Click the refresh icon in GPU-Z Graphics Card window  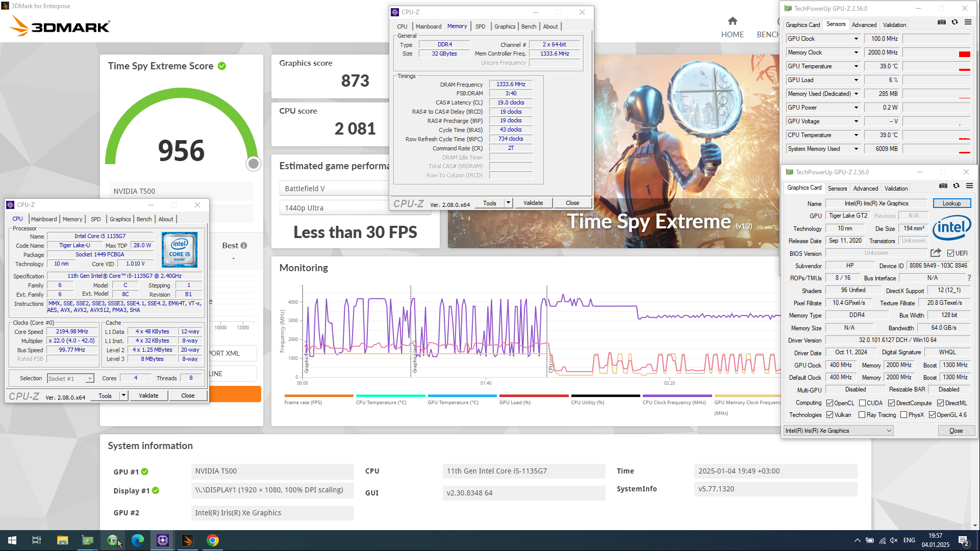point(957,186)
